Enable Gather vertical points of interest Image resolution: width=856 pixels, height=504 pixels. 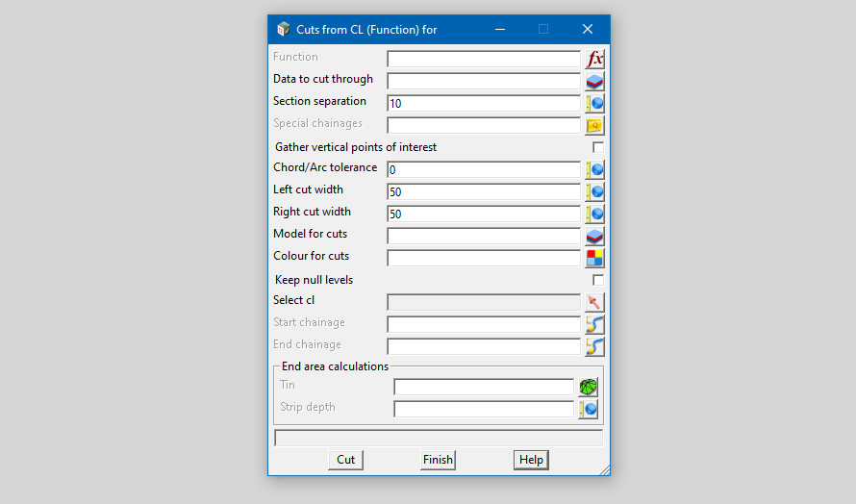(x=598, y=147)
